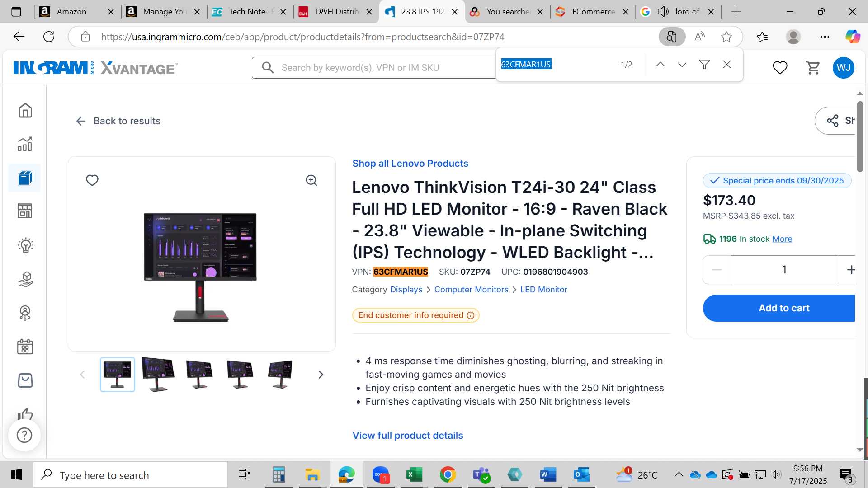
Task: Zoom the product image with magnifier icon
Action: point(311,180)
